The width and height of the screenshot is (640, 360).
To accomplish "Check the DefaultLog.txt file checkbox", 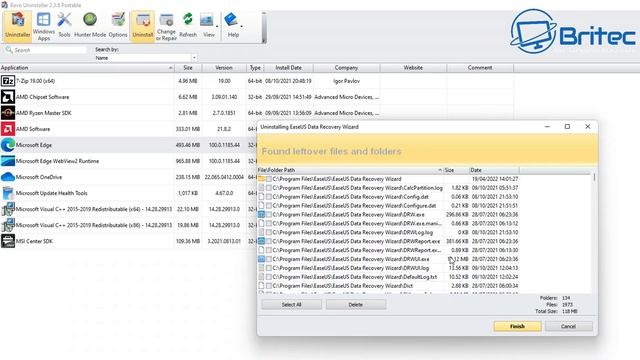I will [x=269, y=277].
